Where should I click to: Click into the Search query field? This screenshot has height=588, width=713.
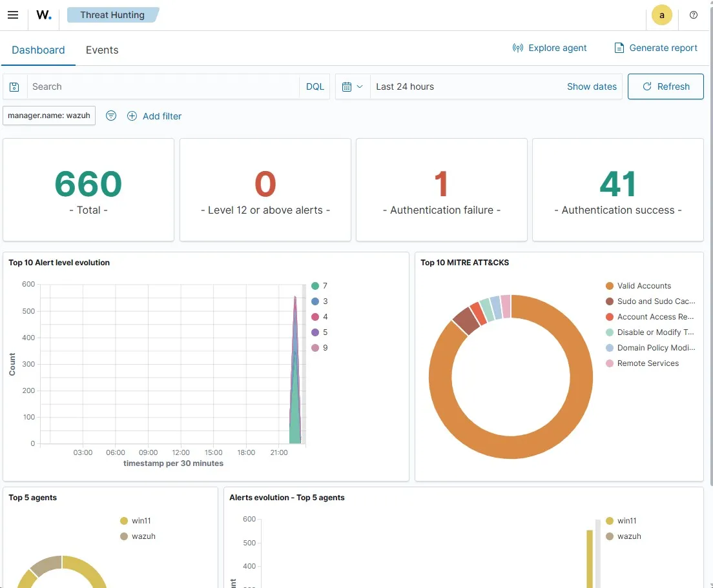pyautogui.click(x=161, y=86)
